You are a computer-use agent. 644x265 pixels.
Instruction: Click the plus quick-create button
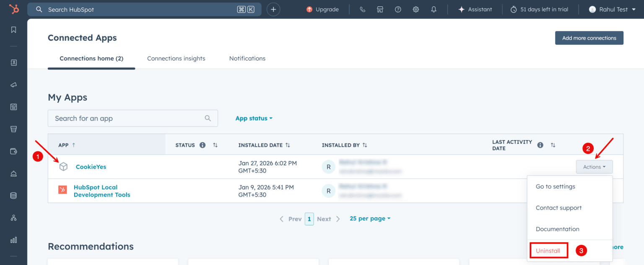pyautogui.click(x=273, y=9)
